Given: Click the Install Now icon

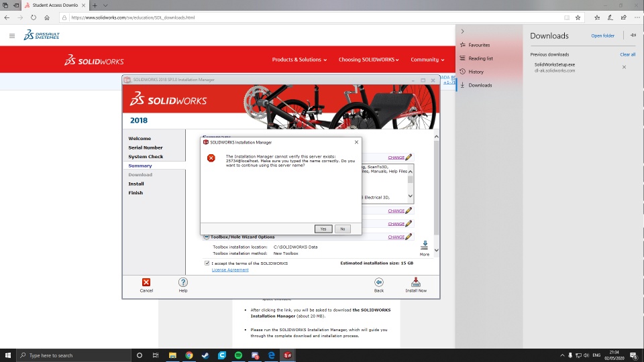Looking at the screenshot, I should point(416,282).
